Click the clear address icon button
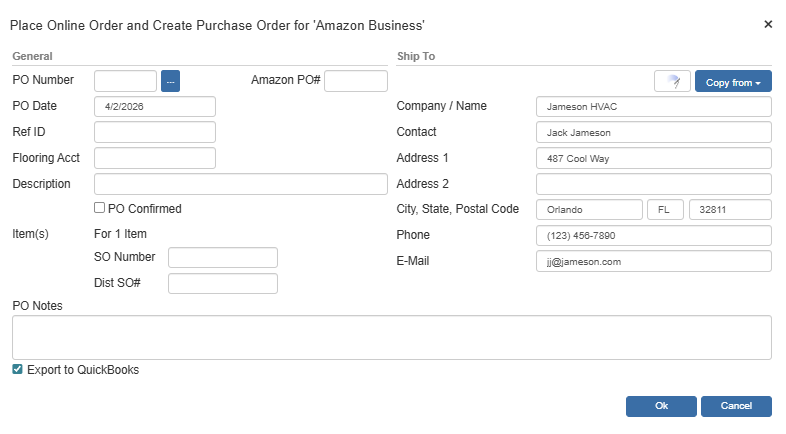The height and width of the screenshot is (434, 786). 672,82
